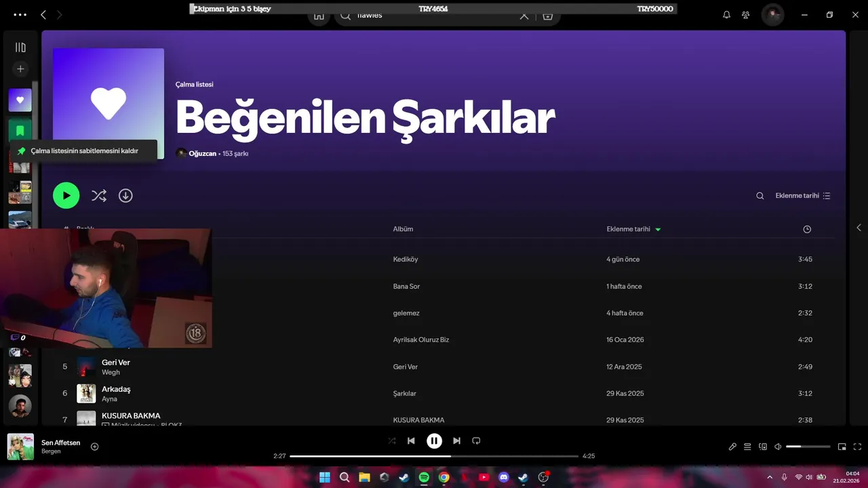This screenshot has width=868, height=488.
Task: Skip to the previous track
Action: pos(411,441)
